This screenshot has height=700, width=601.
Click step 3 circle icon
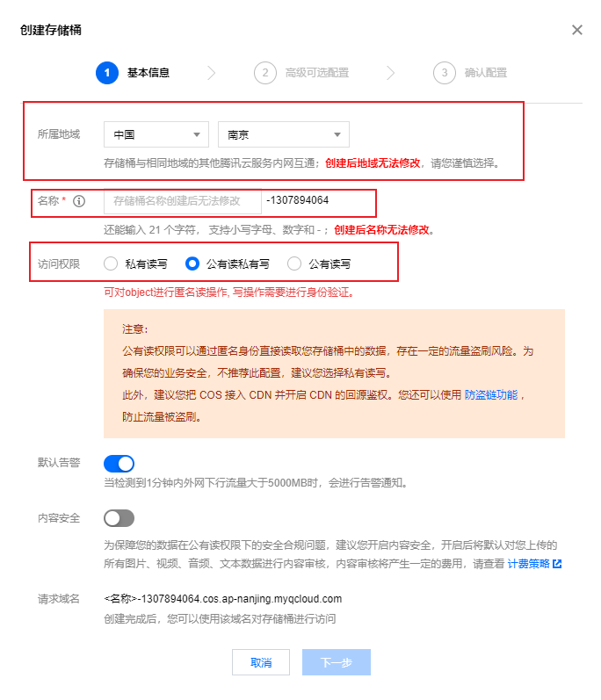tap(445, 73)
